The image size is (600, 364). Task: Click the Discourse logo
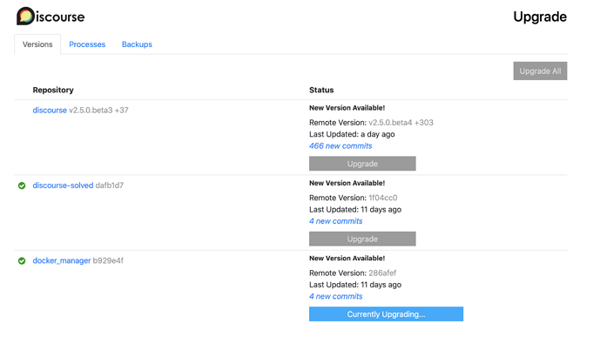(x=51, y=16)
